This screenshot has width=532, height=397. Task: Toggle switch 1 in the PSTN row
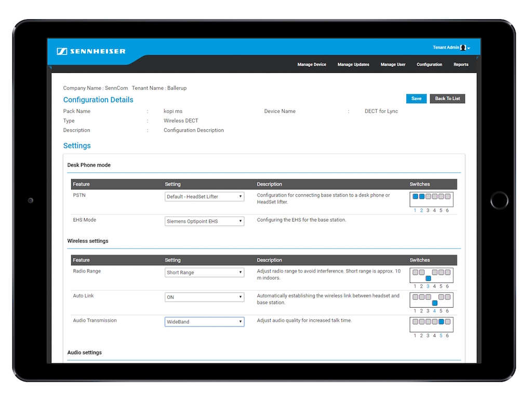pyautogui.click(x=415, y=197)
